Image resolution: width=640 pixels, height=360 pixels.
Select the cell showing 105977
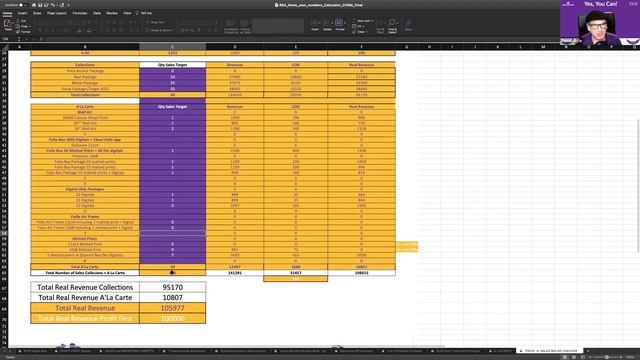pos(172,308)
